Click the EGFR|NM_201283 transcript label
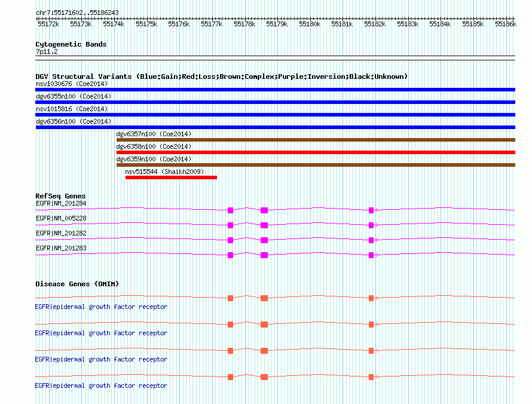Viewport: 532px width, 404px height. coord(61,248)
